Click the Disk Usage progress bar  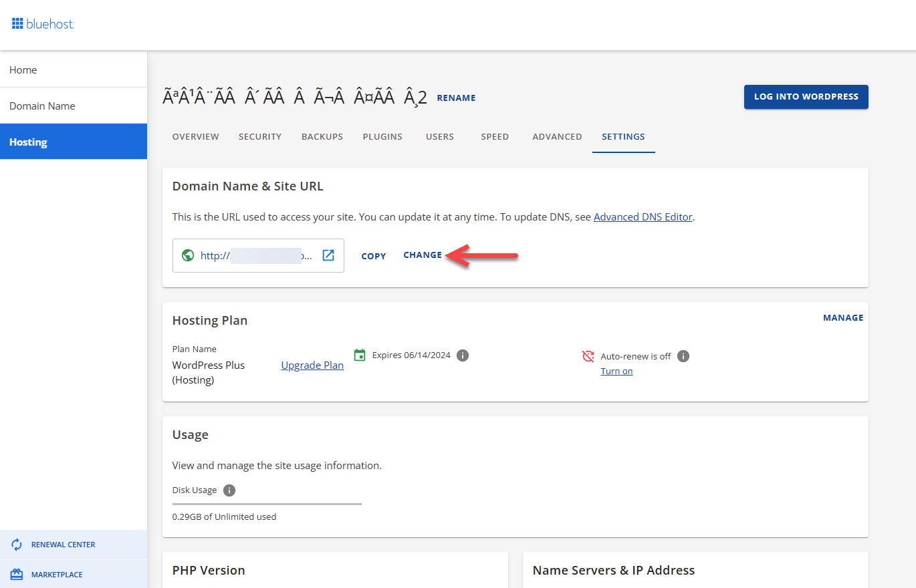[x=267, y=504]
